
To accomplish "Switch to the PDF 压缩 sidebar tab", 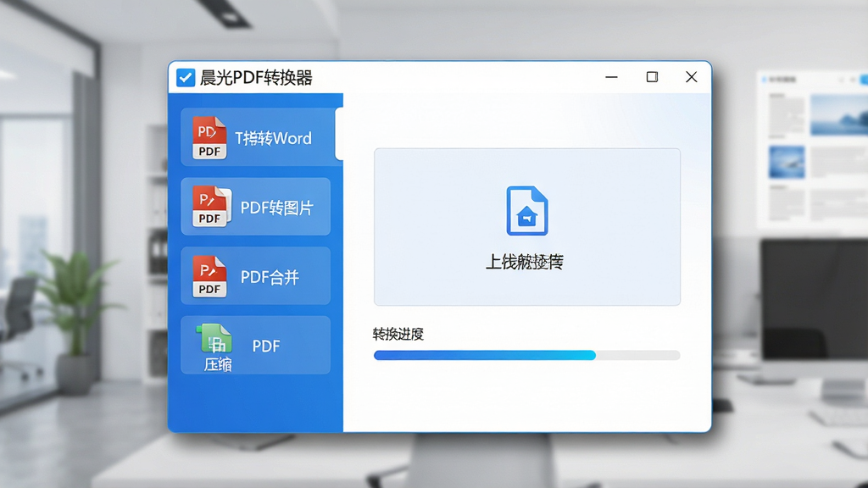I will click(x=256, y=346).
